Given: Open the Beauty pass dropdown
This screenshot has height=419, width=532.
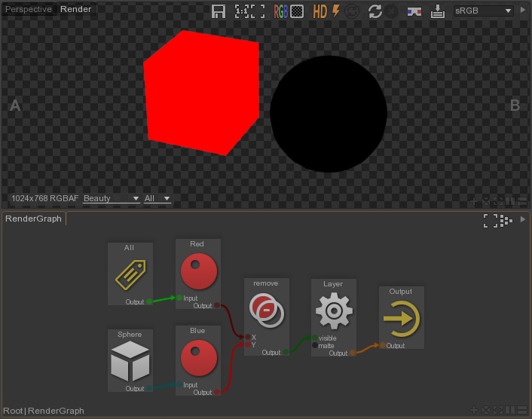Looking at the screenshot, I should pos(112,198).
